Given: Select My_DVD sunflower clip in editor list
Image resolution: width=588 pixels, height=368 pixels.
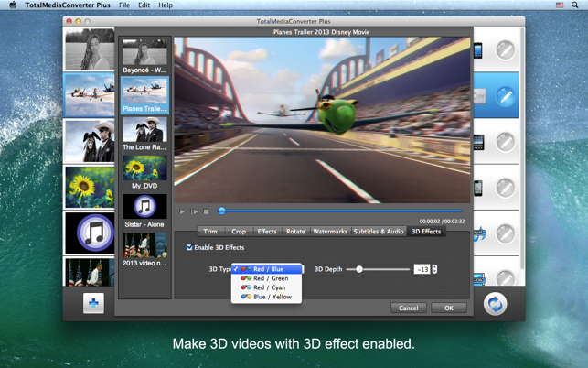Looking at the screenshot, I should 144,172.
